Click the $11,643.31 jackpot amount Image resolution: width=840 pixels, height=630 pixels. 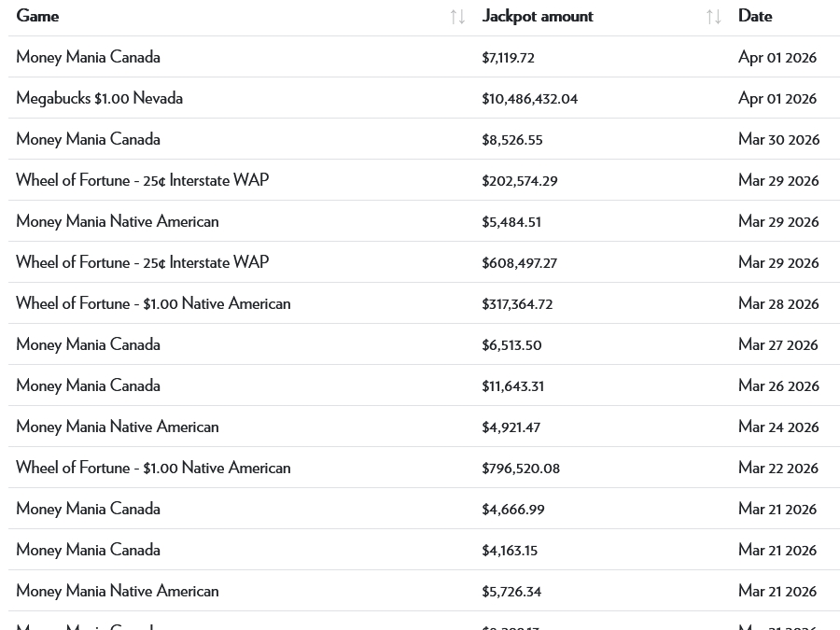tap(512, 386)
